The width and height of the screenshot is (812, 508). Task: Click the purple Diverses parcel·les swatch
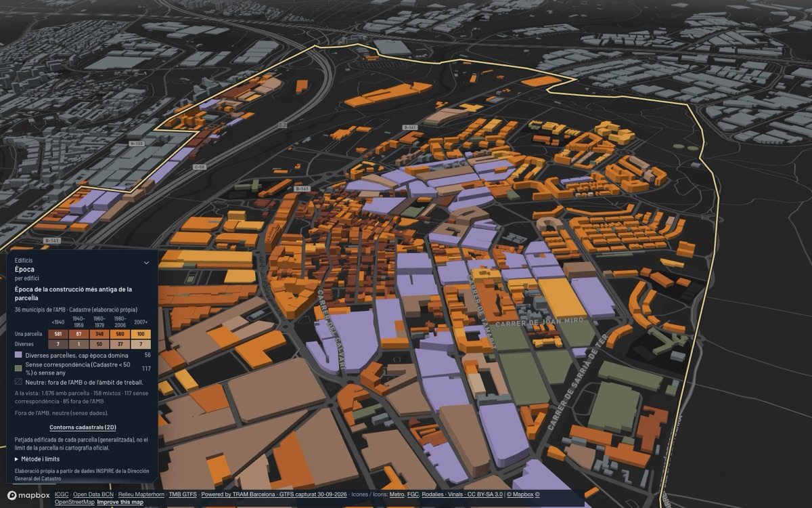coord(18,355)
